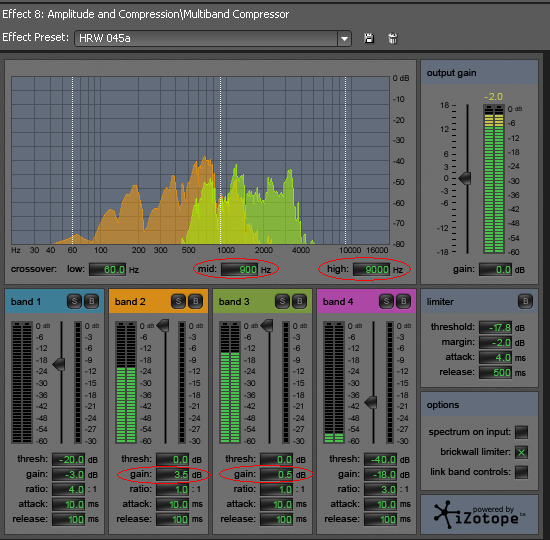
Task: Click band 2 gain value field
Action: point(173,474)
